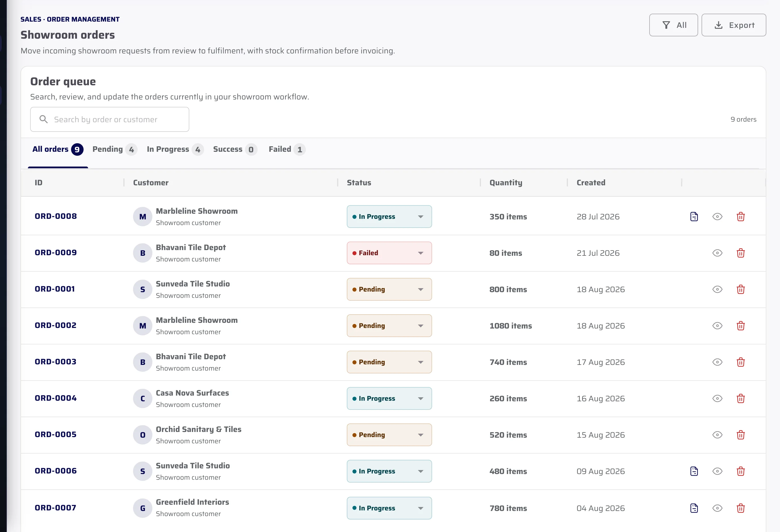
Task: Click the M avatar for ORD-0008
Action: [x=143, y=217]
